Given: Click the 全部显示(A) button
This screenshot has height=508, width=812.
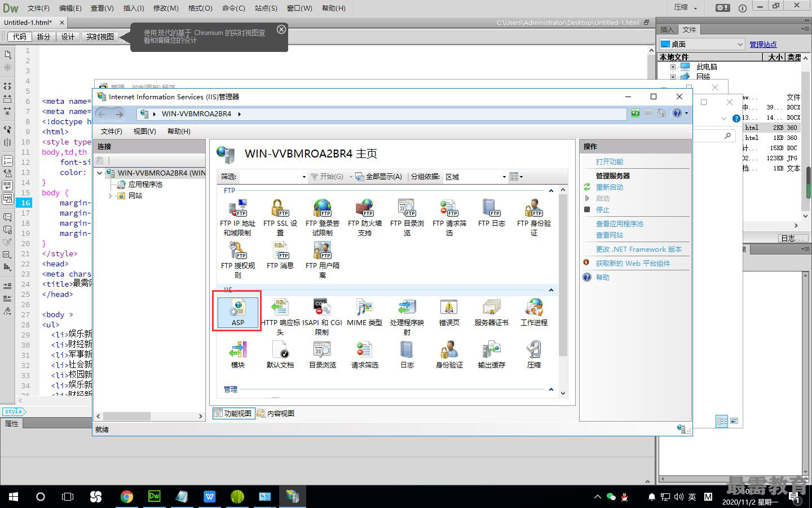Looking at the screenshot, I should click(379, 177).
